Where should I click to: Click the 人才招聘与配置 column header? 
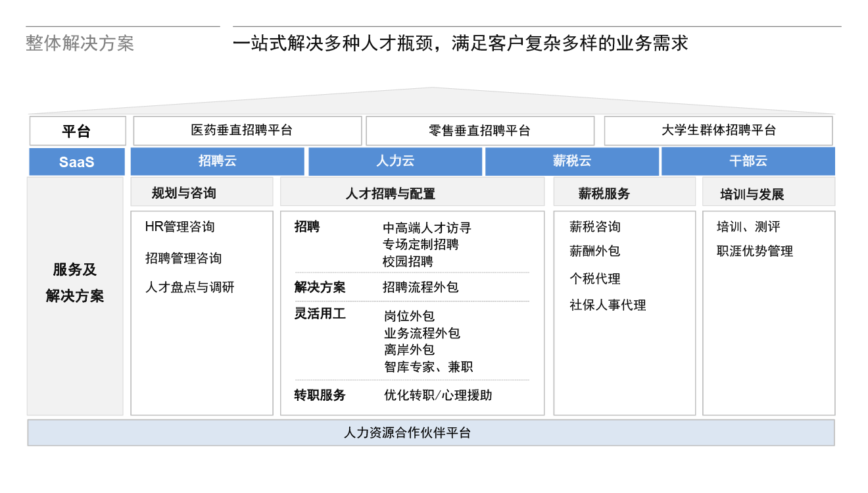[412, 192]
